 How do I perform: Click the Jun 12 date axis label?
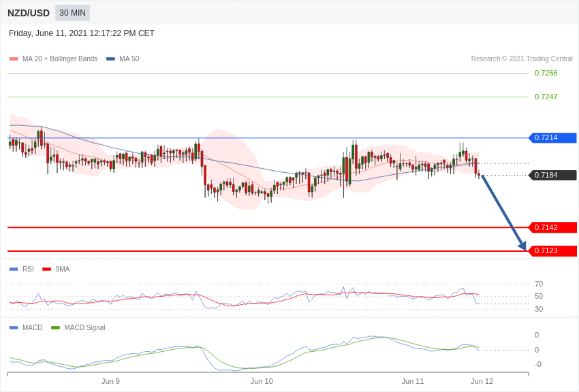pos(482,381)
